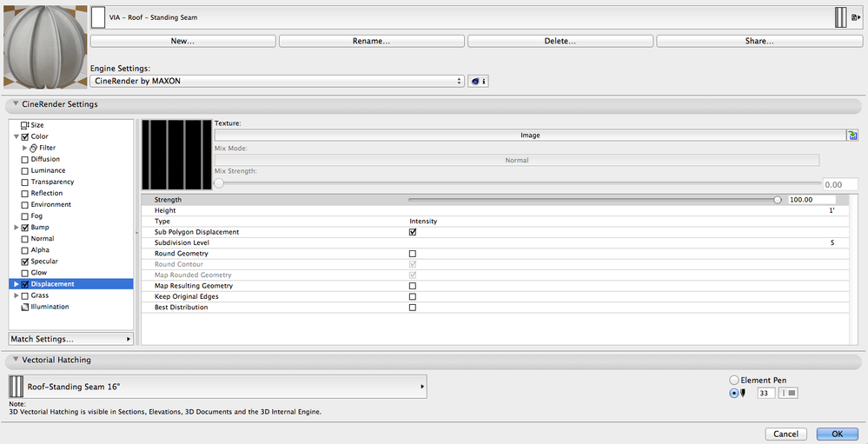Select the Filter channel icon

(33, 148)
